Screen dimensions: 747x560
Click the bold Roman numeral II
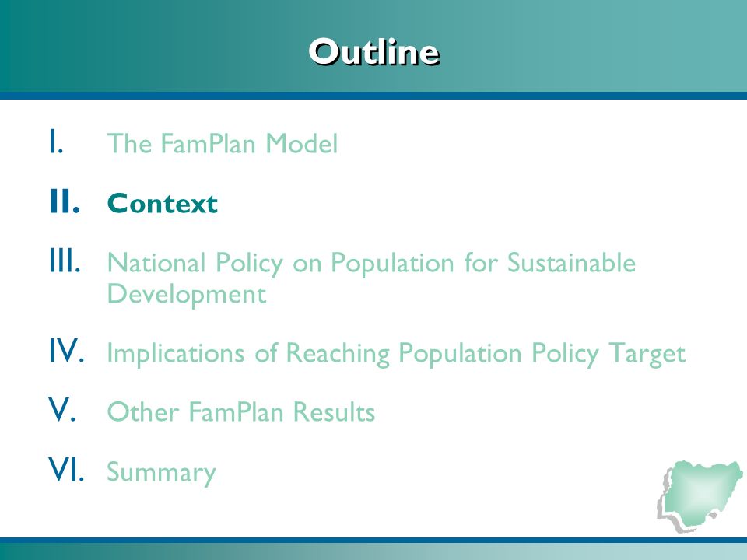point(65,201)
